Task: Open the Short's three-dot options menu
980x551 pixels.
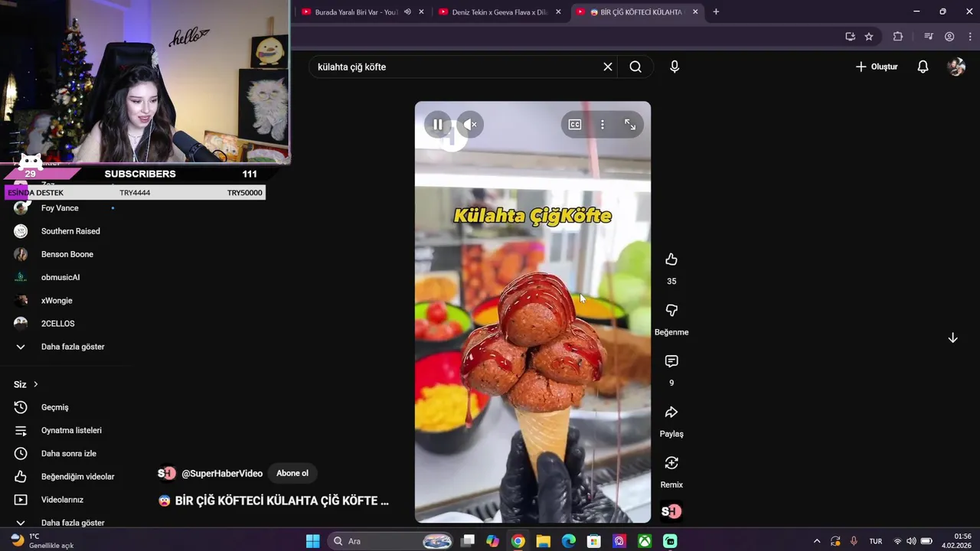Action: tap(603, 124)
